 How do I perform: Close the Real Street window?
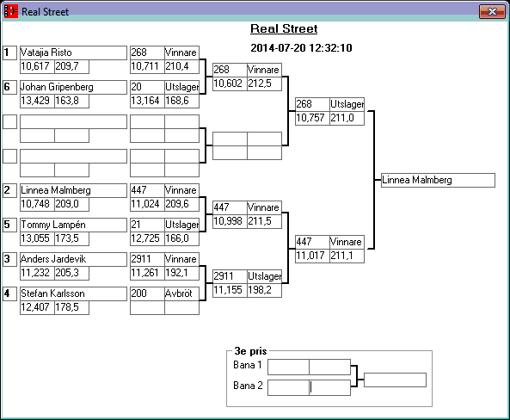(x=492, y=12)
